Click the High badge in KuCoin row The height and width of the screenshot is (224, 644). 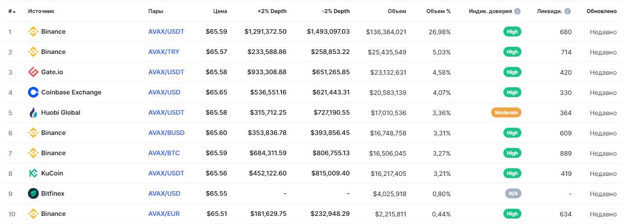pyautogui.click(x=512, y=173)
